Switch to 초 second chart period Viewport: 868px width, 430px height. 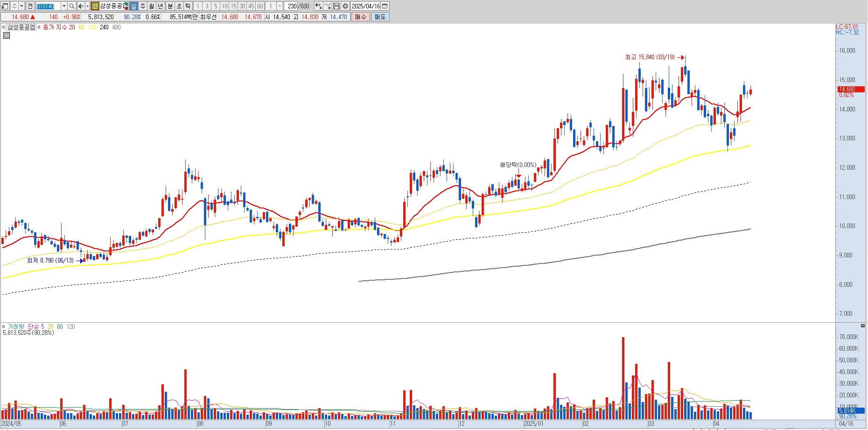tap(179, 6)
